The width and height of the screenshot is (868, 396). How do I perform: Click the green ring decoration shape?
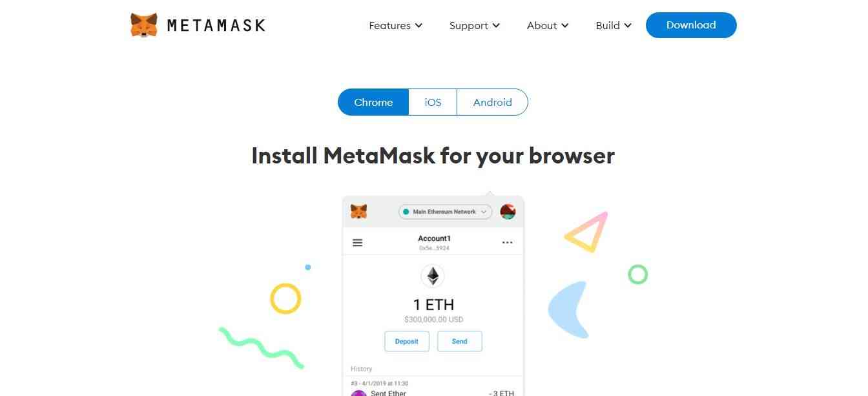(638, 275)
